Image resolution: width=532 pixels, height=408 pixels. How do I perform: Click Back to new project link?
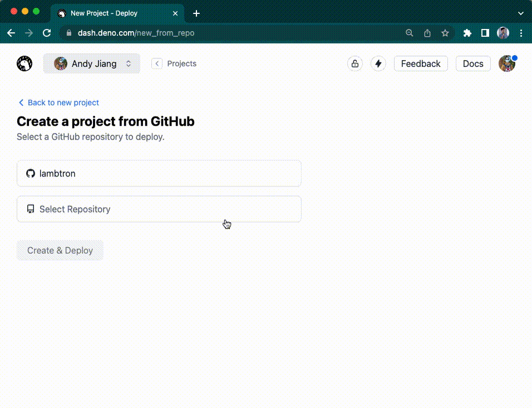[x=58, y=102]
